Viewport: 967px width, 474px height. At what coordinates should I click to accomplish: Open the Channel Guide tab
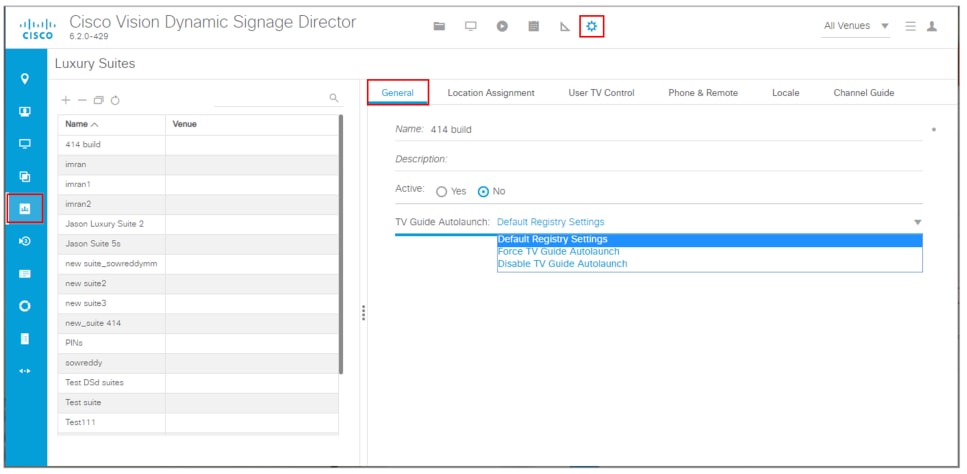coord(863,93)
